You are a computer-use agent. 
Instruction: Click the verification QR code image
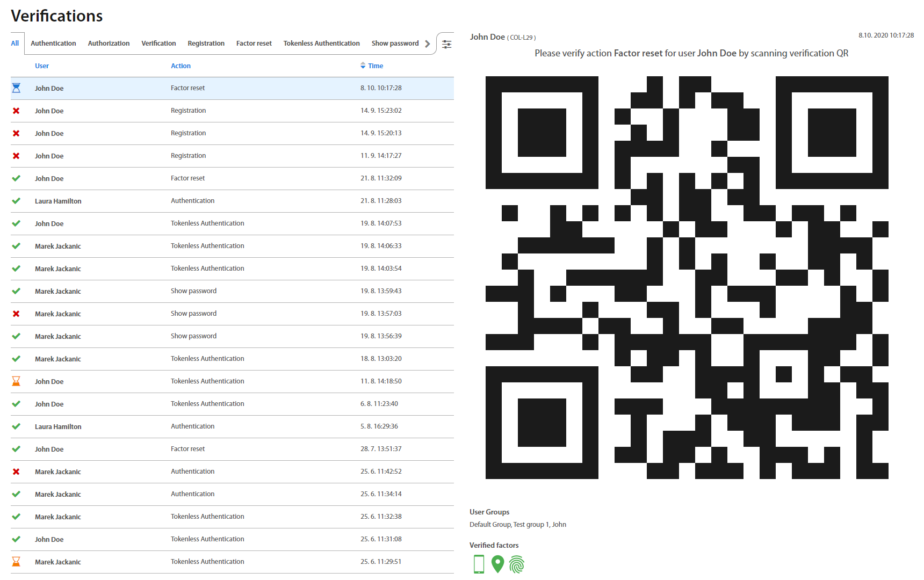click(687, 278)
